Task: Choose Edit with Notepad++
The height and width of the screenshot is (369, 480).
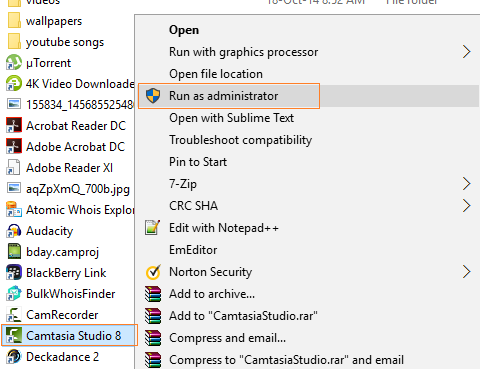Action: 224,228
